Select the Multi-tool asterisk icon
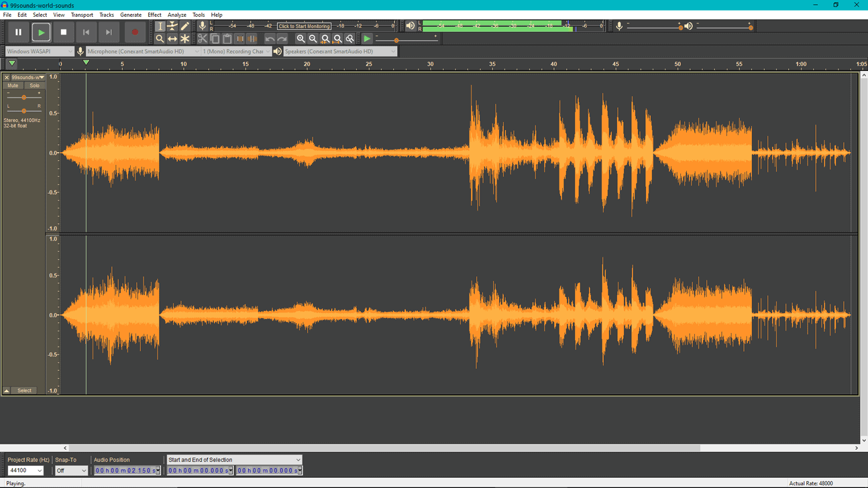This screenshot has height=488, width=868. 185,39
